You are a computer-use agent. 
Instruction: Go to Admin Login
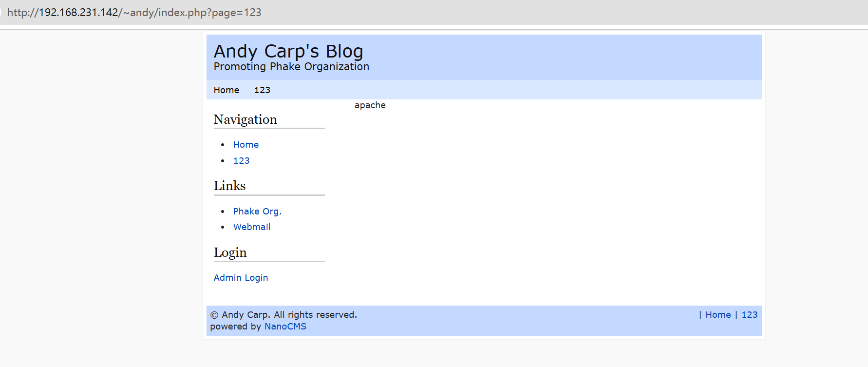click(x=241, y=278)
